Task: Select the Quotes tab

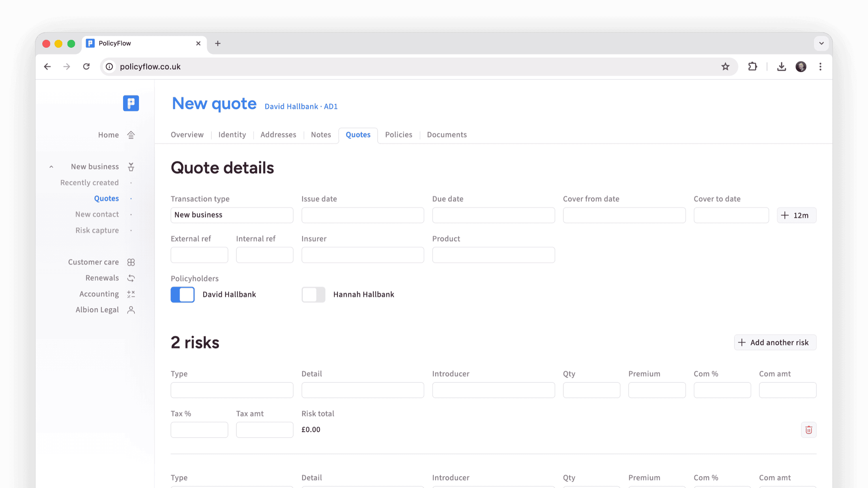Action: (358, 135)
